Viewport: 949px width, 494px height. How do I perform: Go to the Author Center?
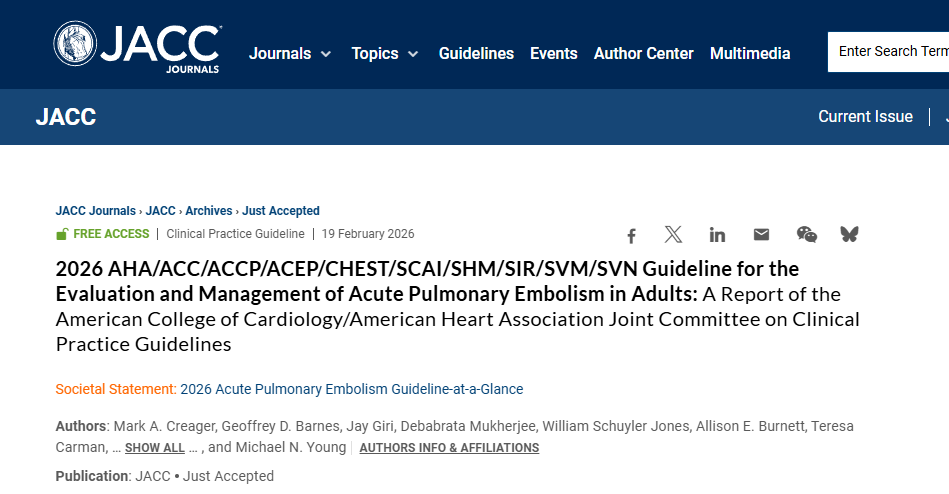(643, 54)
